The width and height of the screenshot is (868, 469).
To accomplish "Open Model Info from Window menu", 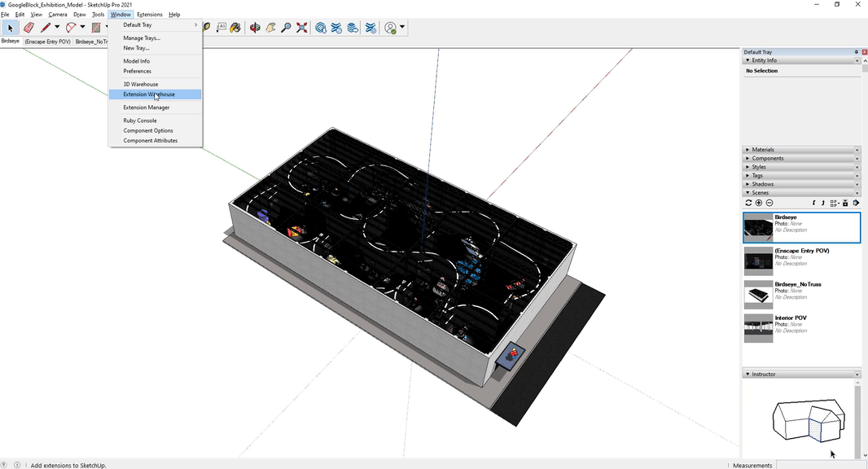I will [x=155, y=61].
